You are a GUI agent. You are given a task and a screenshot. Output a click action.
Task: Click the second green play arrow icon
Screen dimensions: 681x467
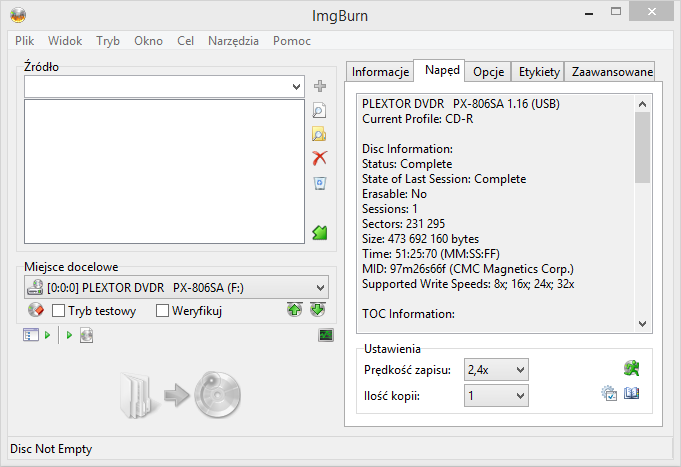(x=69, y=335)
